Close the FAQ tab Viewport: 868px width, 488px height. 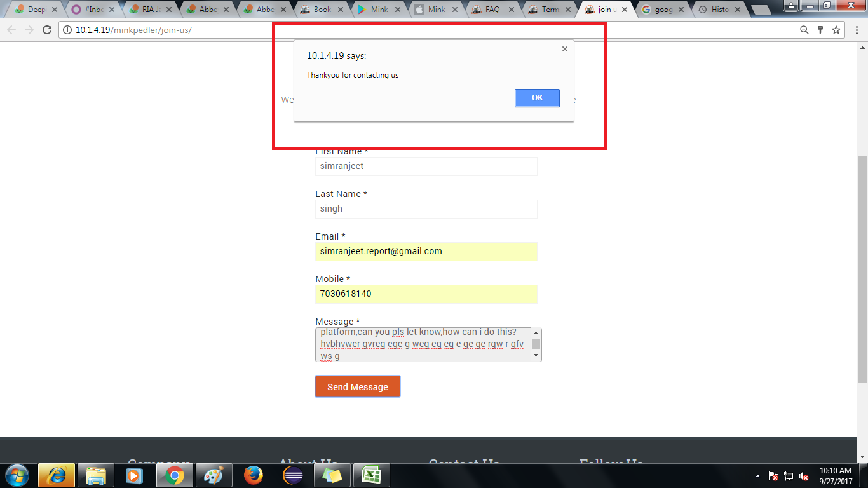tap(510, 10)
